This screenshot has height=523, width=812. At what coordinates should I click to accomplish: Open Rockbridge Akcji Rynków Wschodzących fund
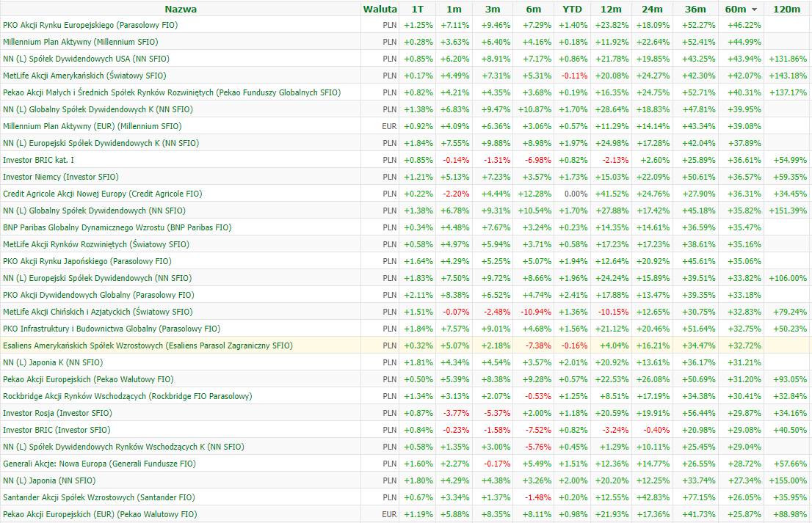(128, 396)
